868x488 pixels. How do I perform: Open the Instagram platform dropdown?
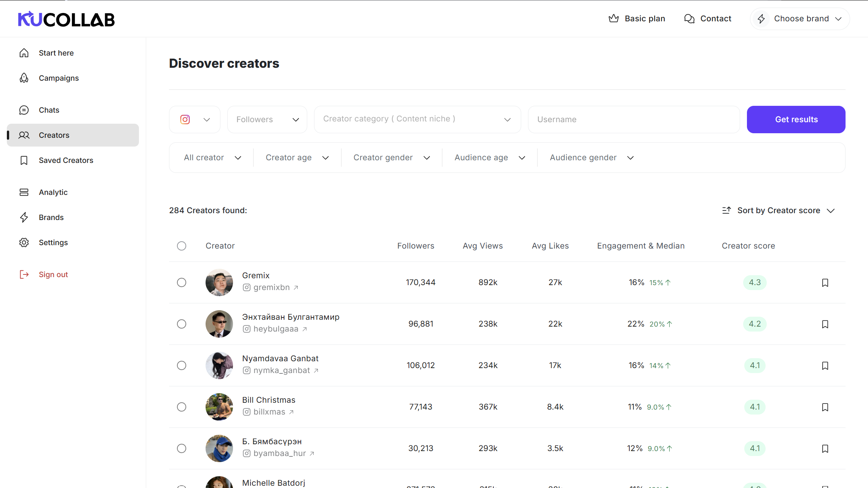pyautogui.click(x=195, y=120)
